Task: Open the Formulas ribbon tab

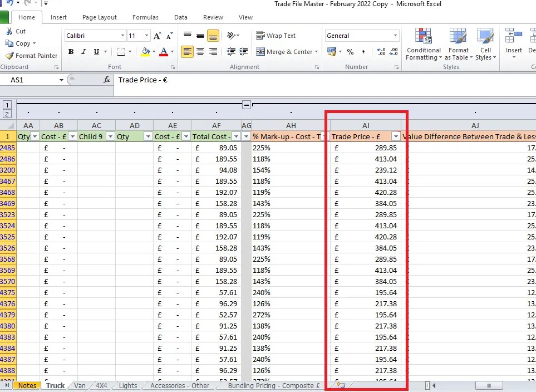Action: point(145,17)
